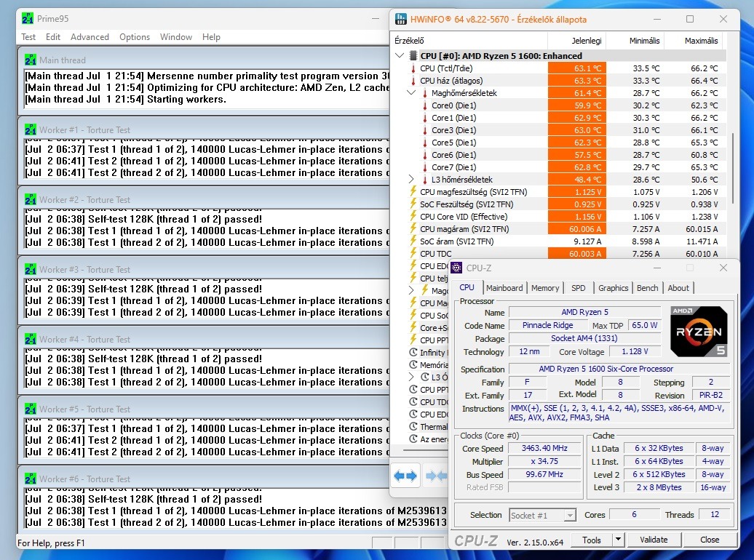Click the lightning icon for CPU TDC row
The width and height of the screenshot is (754, 560).
click(x=413, y=254)
